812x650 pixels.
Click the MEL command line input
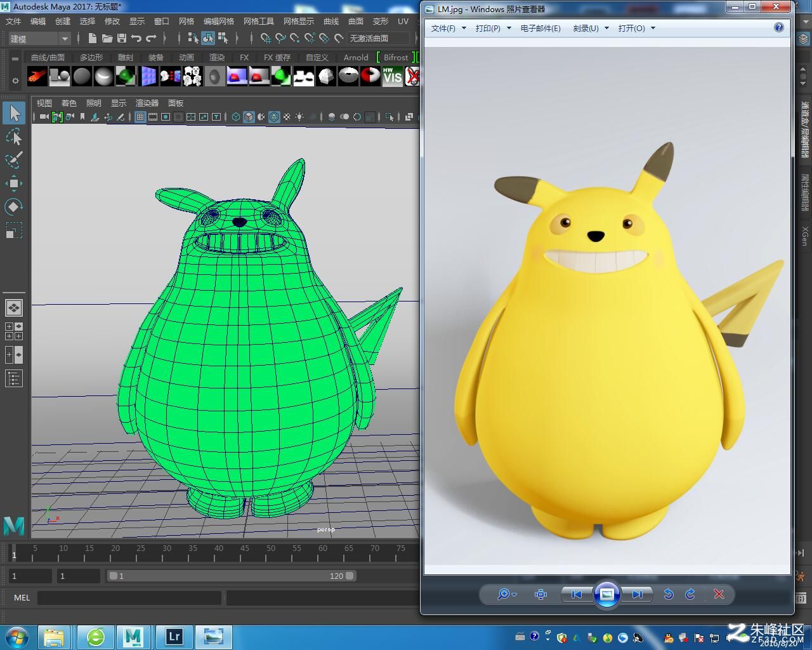point(129,597)
